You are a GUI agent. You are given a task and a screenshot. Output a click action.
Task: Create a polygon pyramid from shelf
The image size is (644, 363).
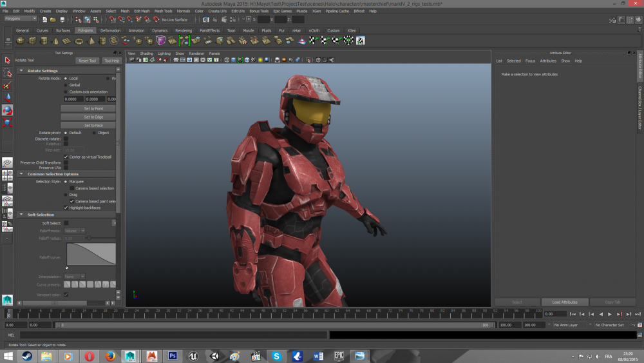pos(91,40)
